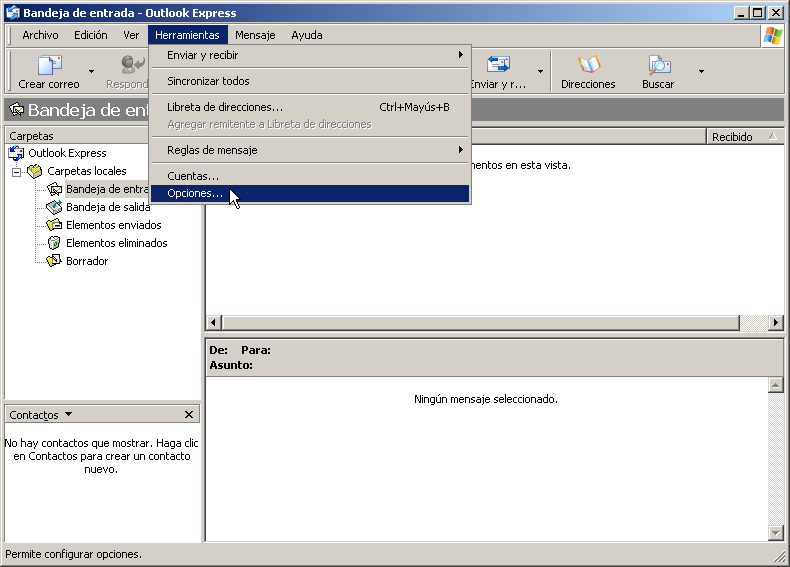Minimize the Outlook Express window
Image resolution: width=790 pixels, height=567 pixels.
click(x=741, y=13)
